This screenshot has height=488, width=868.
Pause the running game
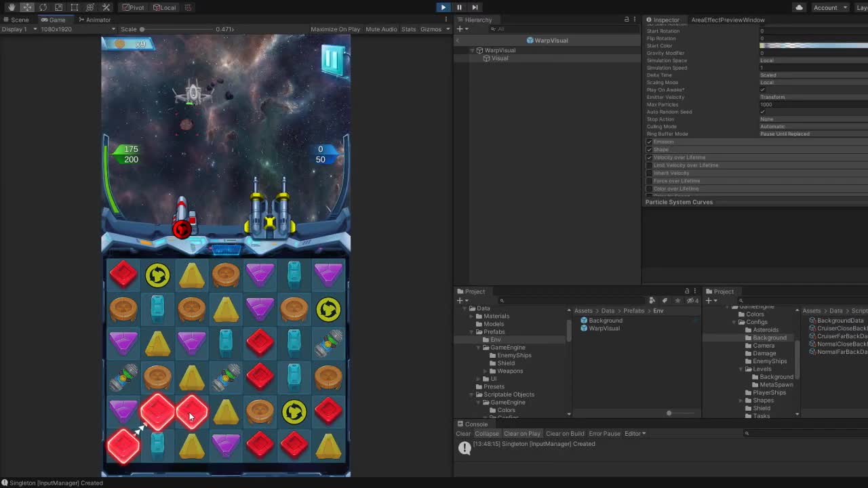pyautogui.click(x=458, y=7)
